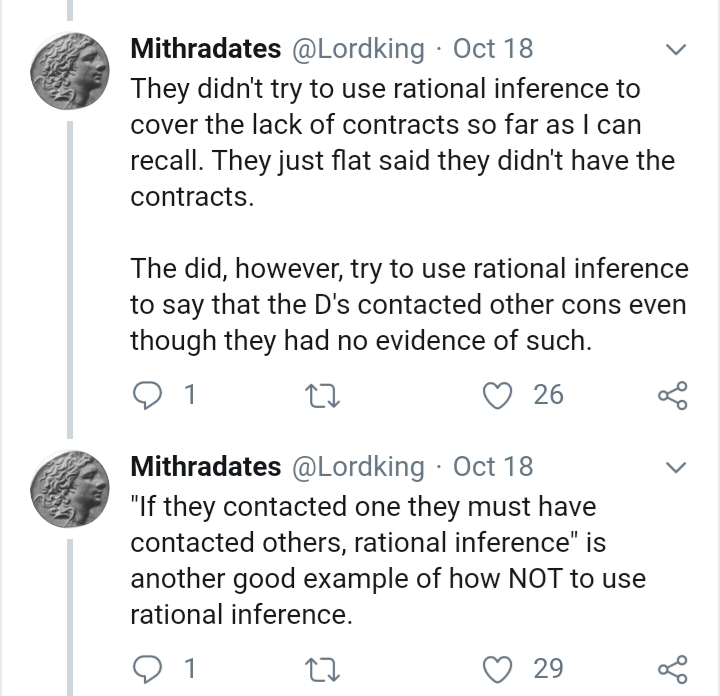Open the first tweet's @Lordking handle
The width and height of the screenshot is (720, 696).
[x=358, y=49]
